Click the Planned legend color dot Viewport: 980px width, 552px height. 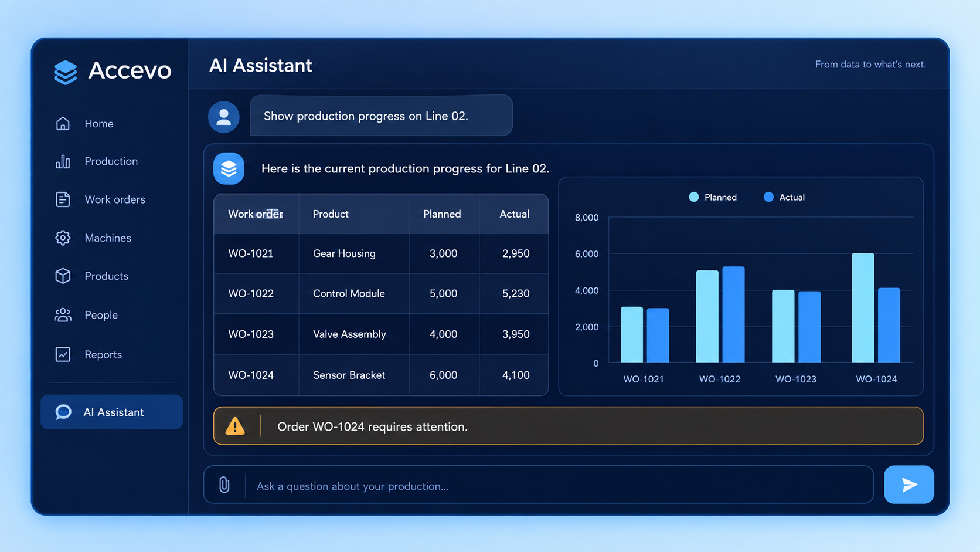pyautogui.click(x=694, y=197)
